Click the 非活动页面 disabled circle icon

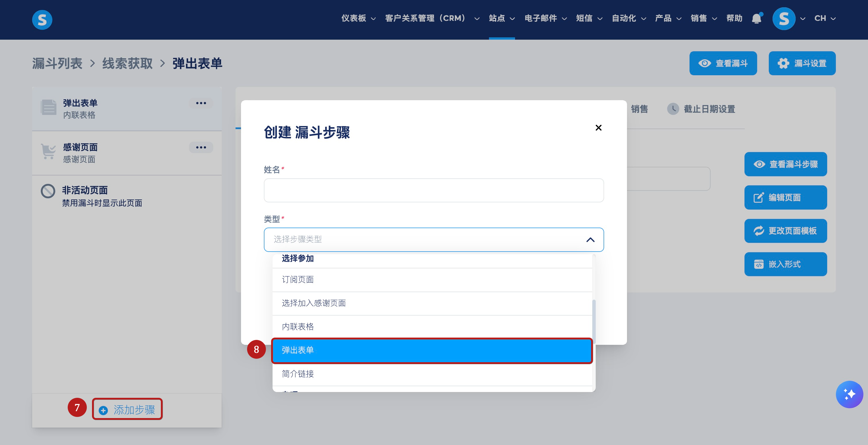(48, 191)
